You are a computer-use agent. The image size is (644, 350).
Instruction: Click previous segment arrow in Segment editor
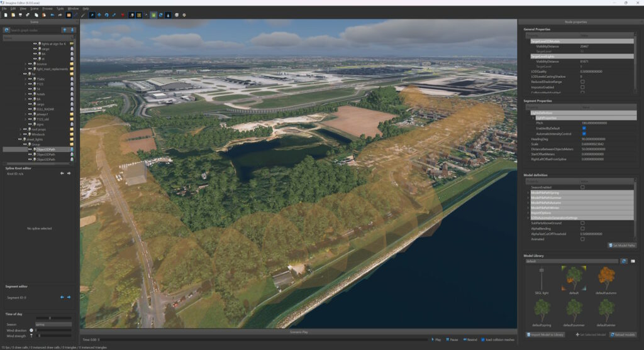[x=62, y=297]
